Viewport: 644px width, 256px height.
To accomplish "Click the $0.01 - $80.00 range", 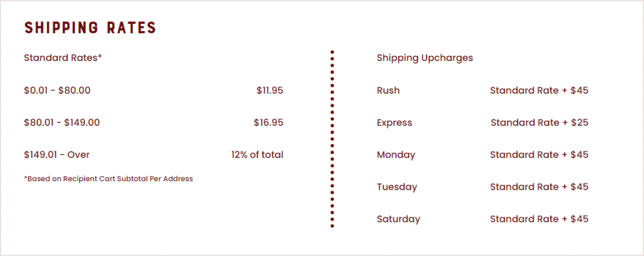I will pos(57,91).
